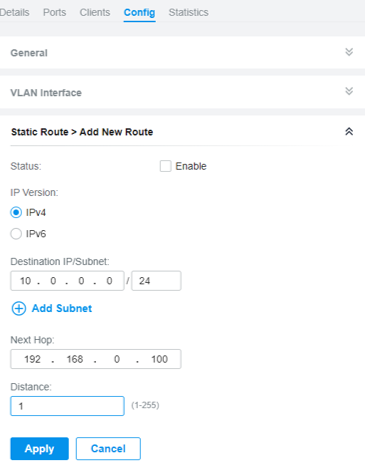
Task: Click the plus icon beside Add Subnet
Action: pyautogui.click(x=19, y=308)
